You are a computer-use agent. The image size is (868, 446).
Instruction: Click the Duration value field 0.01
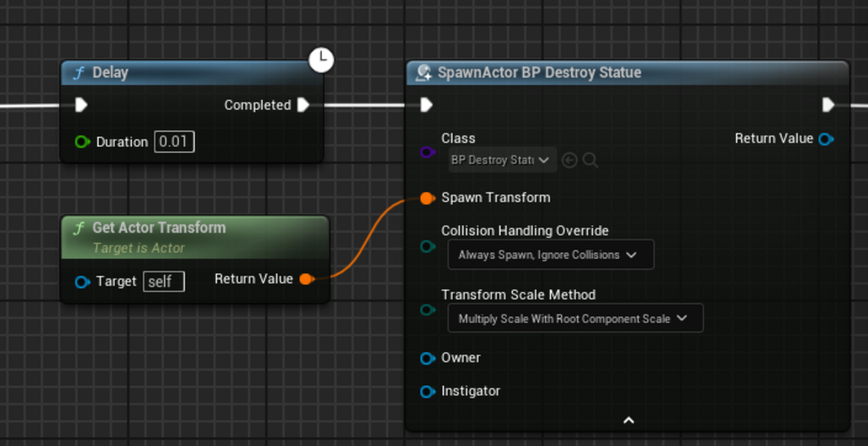click(174, 142)
